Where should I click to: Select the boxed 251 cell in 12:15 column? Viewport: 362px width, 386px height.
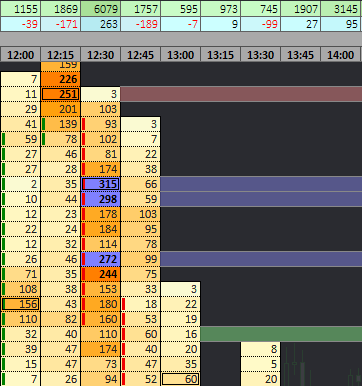60,94
